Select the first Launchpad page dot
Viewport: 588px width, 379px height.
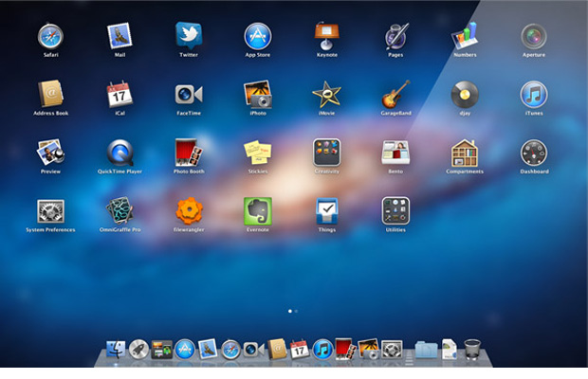290,311
